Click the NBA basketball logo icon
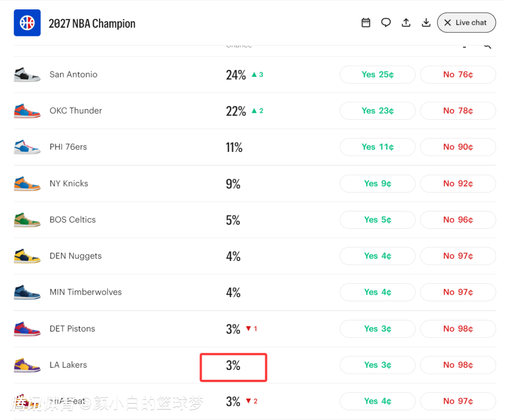Image resolution: width=505 pixels, height=420 pixels. coord(27,23)
